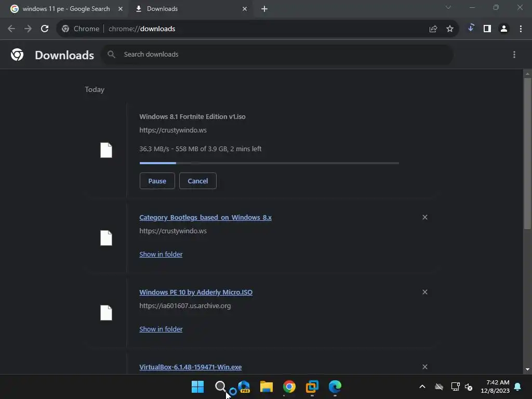The image size is (532, 399).
Task: Open a new tab
Action: point(264,9)
